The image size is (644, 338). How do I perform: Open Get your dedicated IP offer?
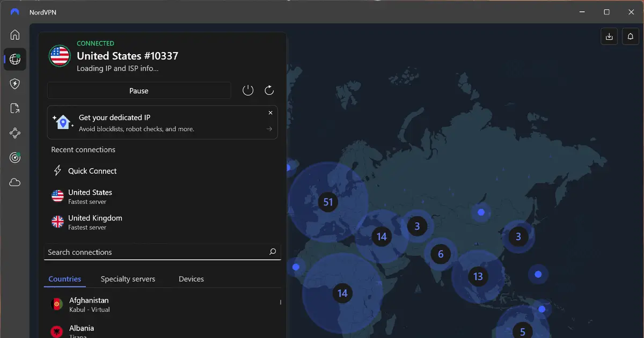point(163,122)
